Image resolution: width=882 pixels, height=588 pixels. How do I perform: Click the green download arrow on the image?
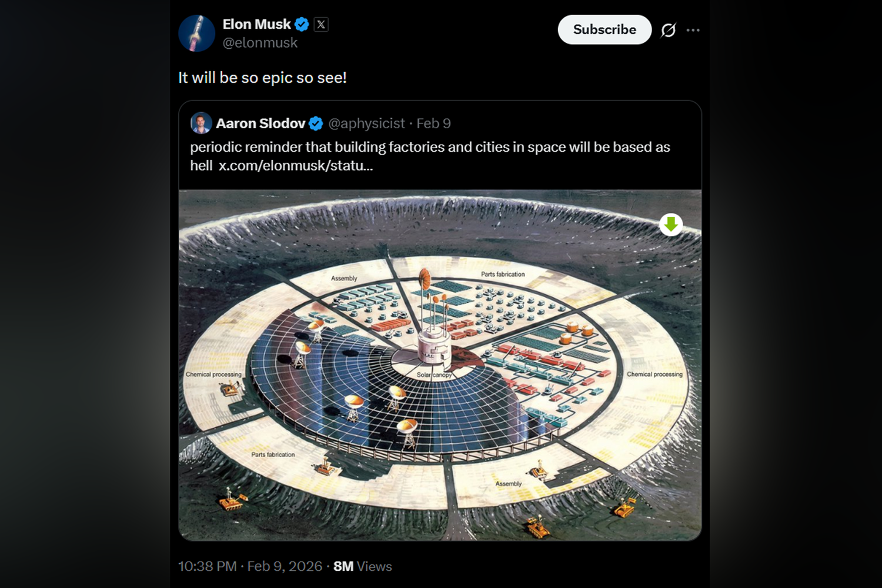[671, 225]
